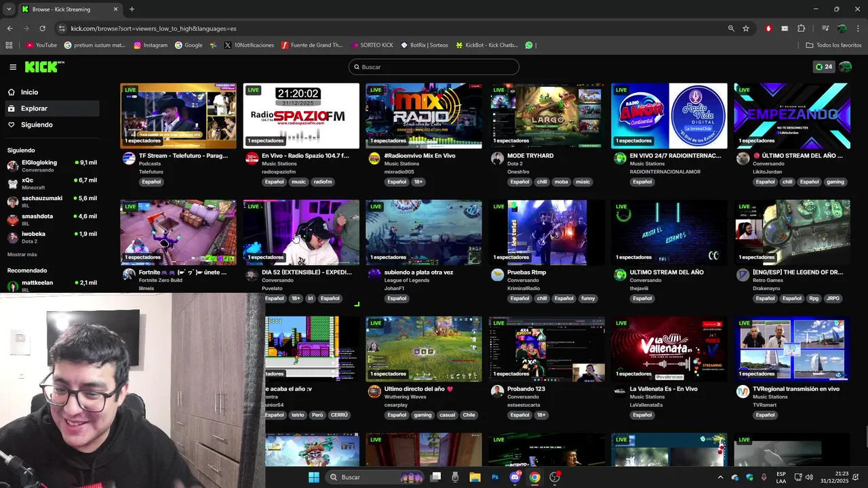Show hidden system tray icons

(720, 477)
